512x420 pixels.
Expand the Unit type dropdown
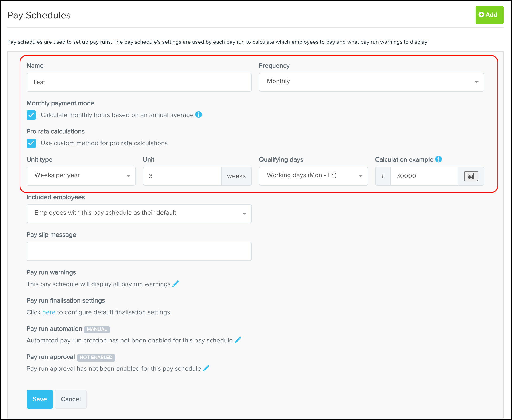click(x=81, y=176)
